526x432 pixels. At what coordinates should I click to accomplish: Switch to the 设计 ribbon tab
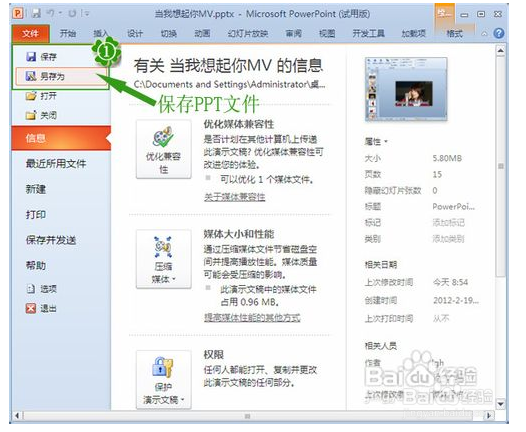click(135, 33)
